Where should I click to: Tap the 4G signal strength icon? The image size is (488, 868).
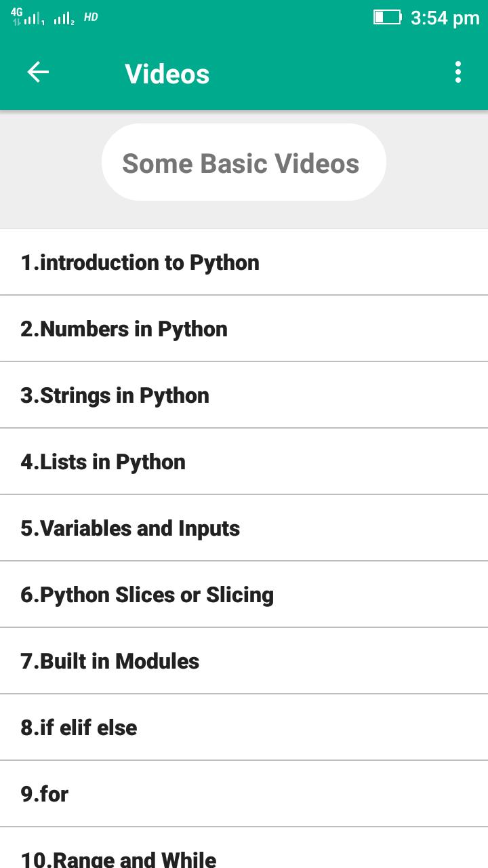[x=27, y=17]
